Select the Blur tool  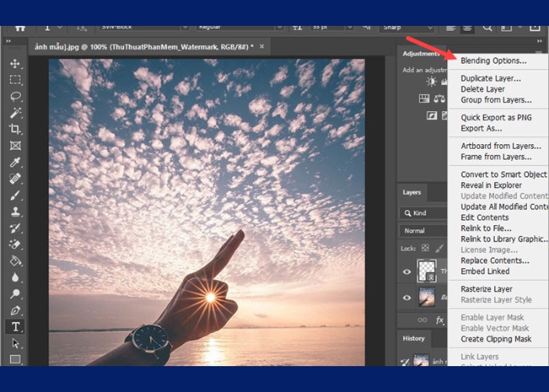pyautogui.click(x=15, y=278)
